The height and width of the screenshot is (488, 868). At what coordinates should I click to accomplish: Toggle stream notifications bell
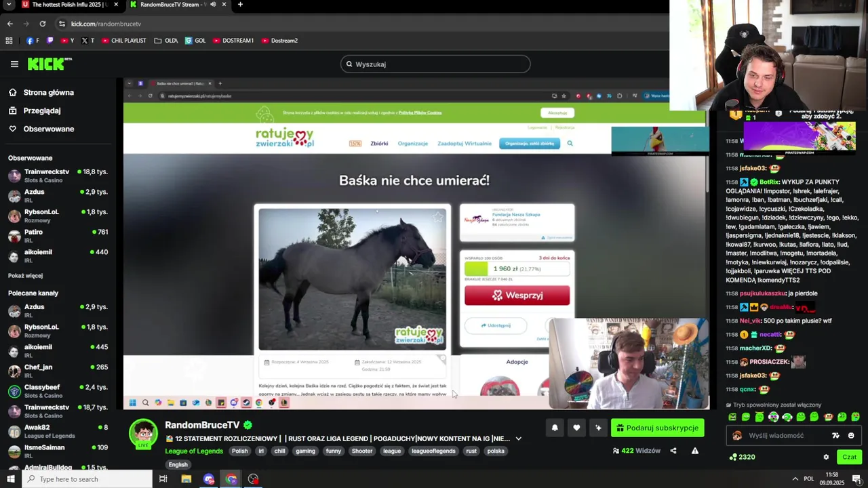click(x=555, y=428)
